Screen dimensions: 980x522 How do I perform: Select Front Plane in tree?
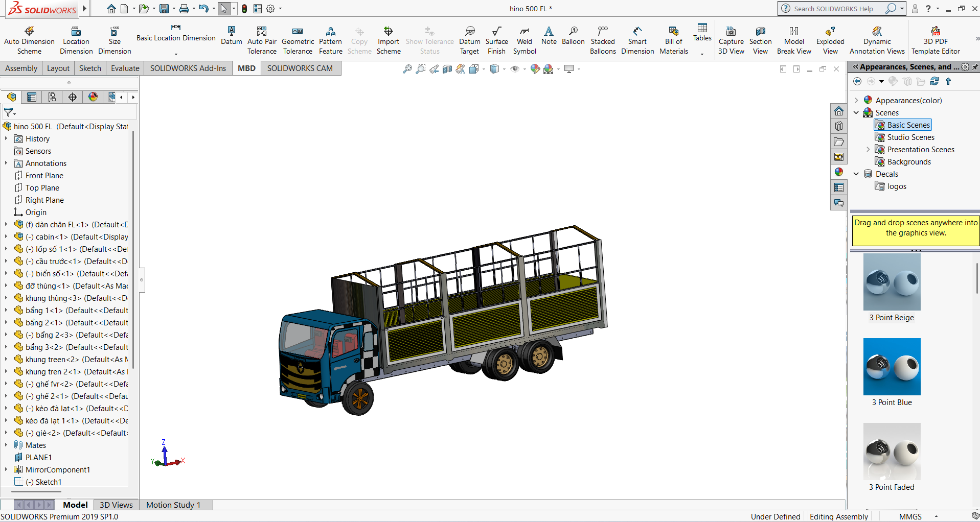pos(39,176)
